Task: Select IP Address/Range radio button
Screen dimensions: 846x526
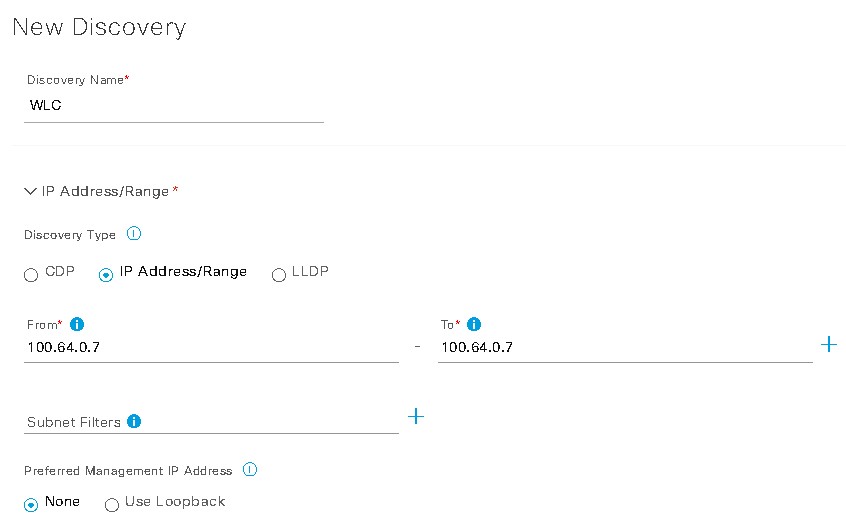Action: tap(106, 275)
